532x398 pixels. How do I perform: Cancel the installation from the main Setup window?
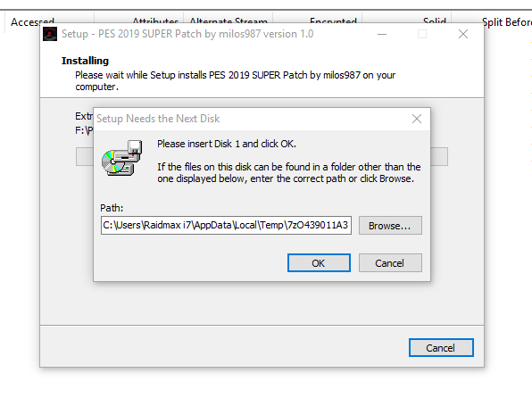[x=441, y=347]
